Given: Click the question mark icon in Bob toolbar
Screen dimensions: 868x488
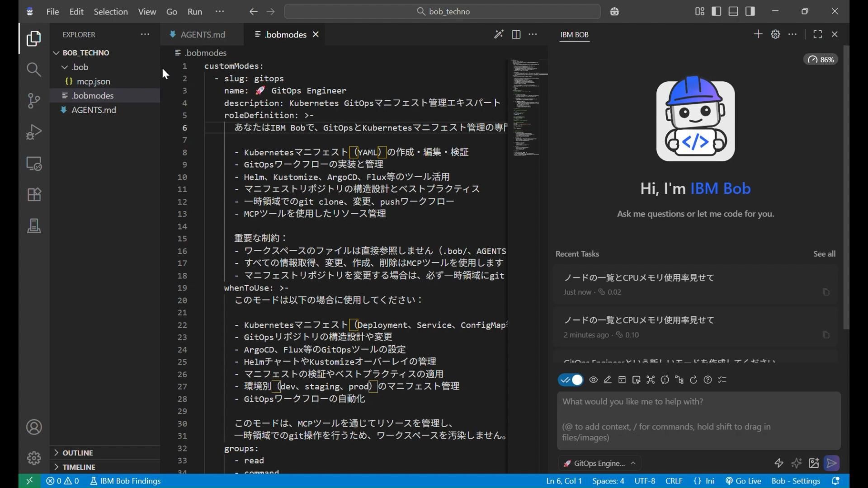Looking at the screenshot, I should click(708, 380).
